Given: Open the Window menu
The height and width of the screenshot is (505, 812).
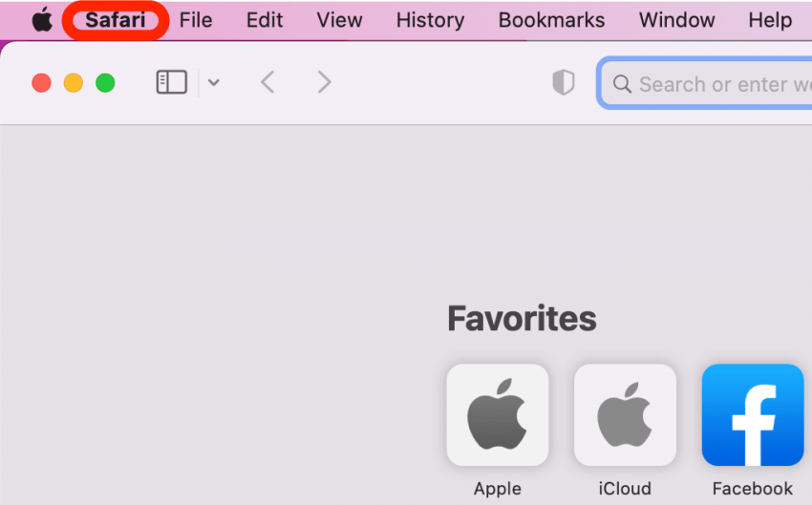Looking at the screenshot, I should click(x=677, y=20).
